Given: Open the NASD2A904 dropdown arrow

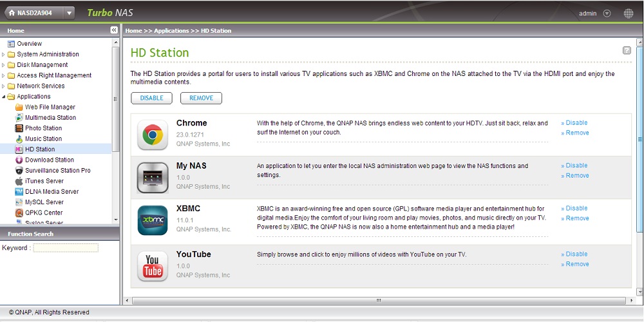Looking at the screenshot, I should (x=69, y=13).
